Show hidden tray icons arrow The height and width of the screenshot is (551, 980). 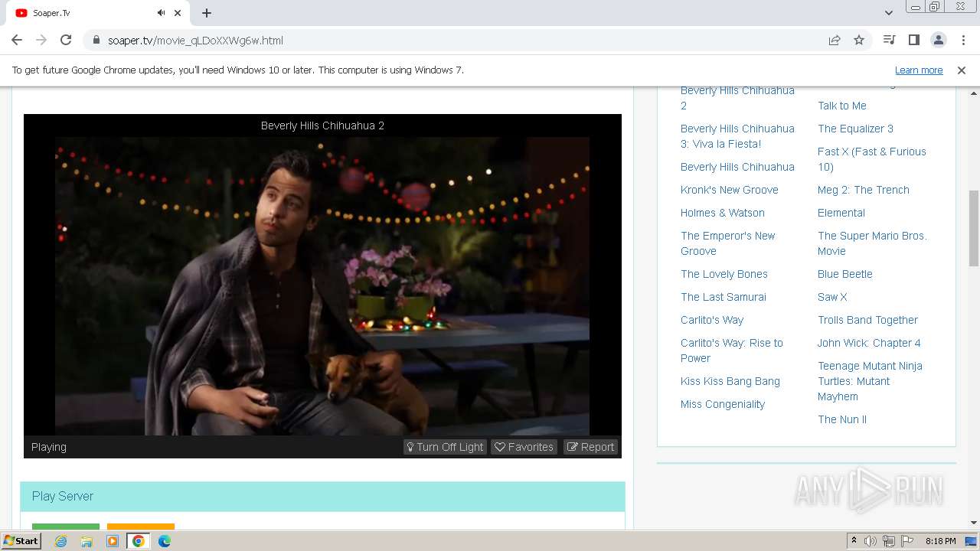[854, 541]
